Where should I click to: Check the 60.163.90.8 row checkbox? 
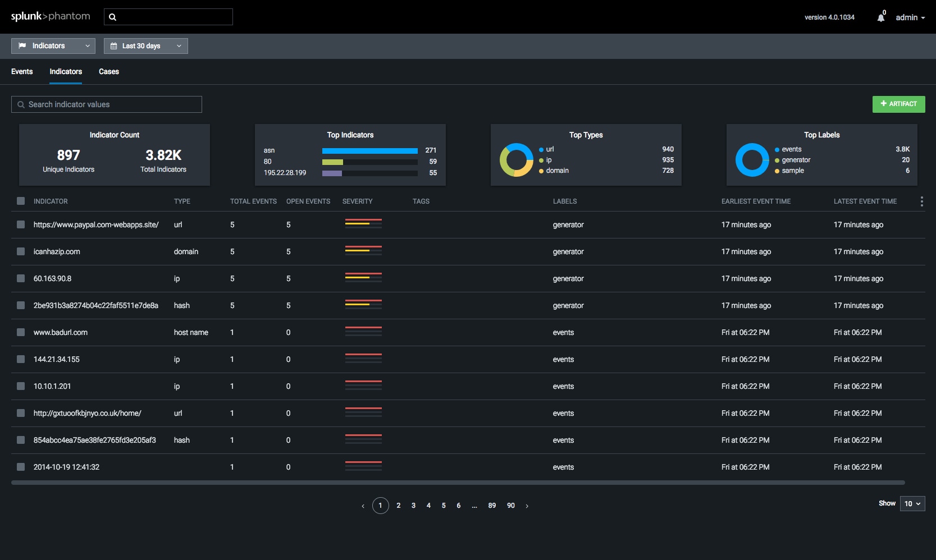coord(21,278)
